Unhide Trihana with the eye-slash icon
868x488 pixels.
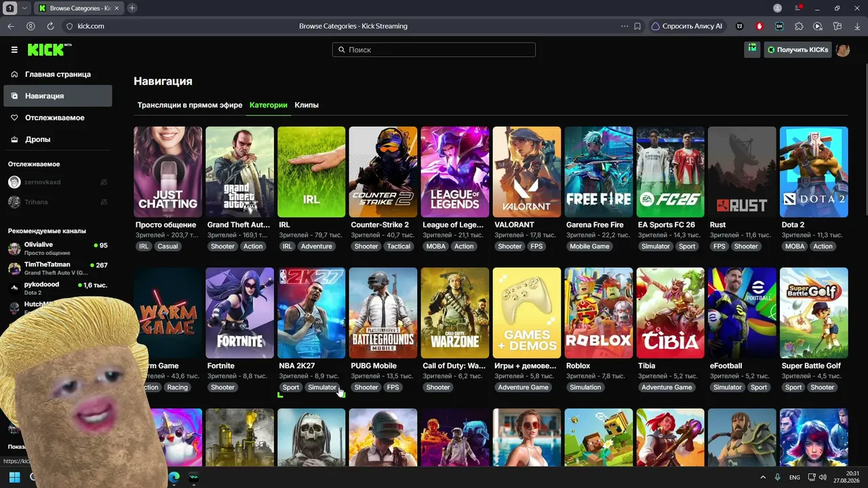(104, 202)
